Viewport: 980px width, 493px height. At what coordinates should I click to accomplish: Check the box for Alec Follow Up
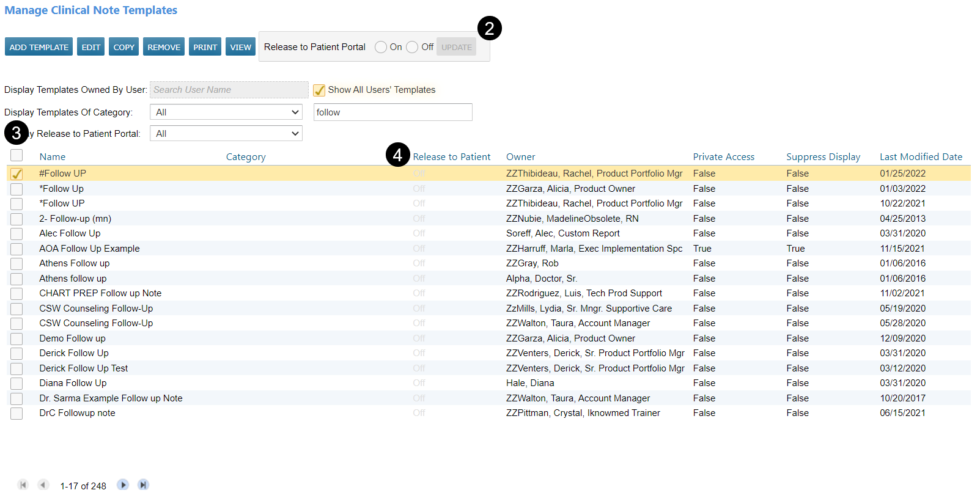click(x=17, y=233)
